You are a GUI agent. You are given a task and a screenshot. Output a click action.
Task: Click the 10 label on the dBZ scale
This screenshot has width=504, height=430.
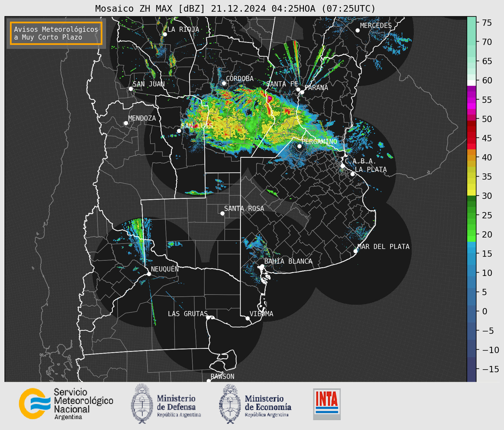click(487, 273)
